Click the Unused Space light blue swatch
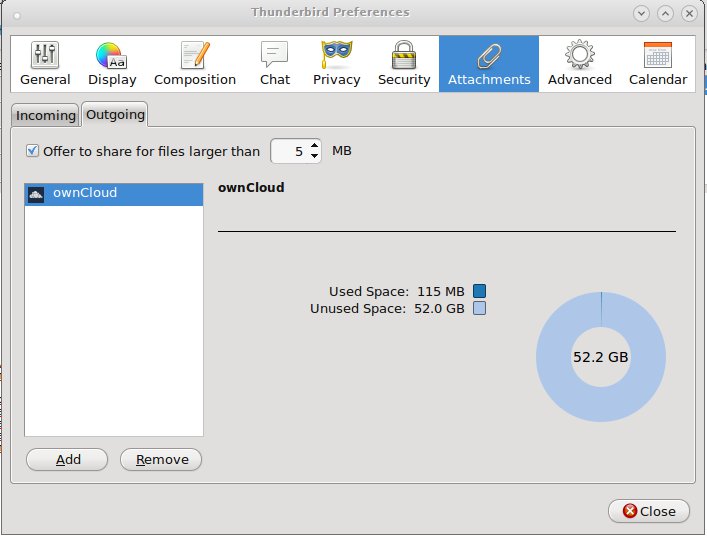707x537 pixels. coord(480,308)
